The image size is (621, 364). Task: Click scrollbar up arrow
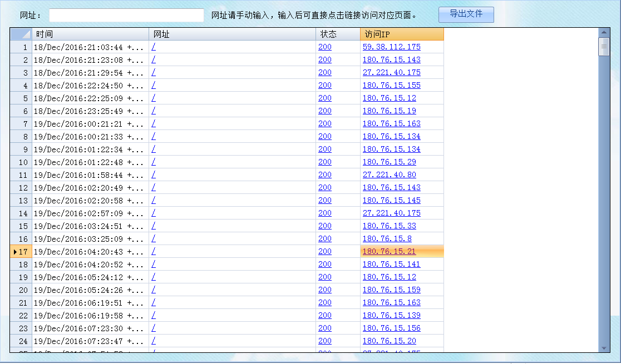tap(604, 32)
